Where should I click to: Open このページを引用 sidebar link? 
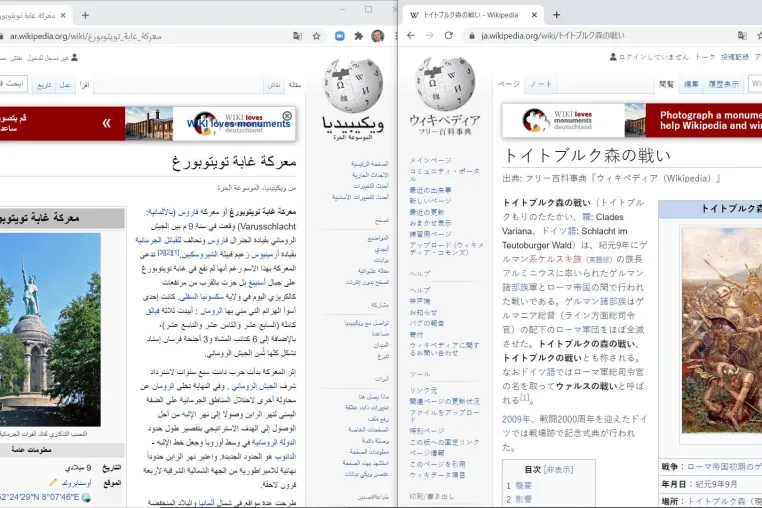click(437, 464)
